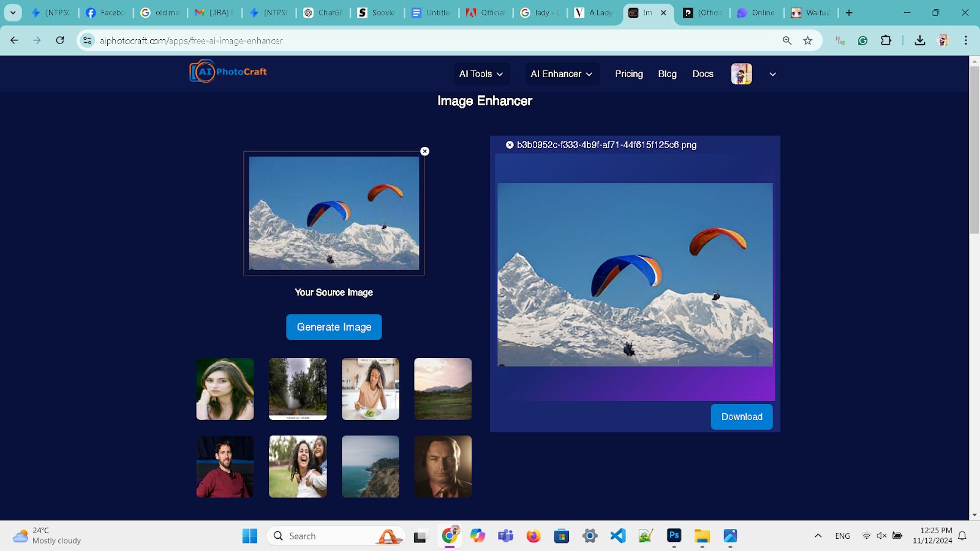Click the AI PhotoCraft logo

(228, 72)
